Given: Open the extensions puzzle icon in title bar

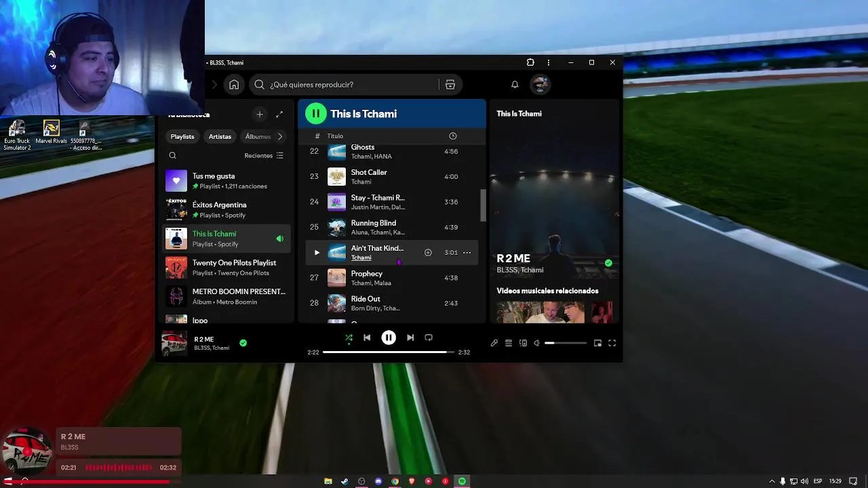Looking at the screenshot, I should (x=530, y=62).
